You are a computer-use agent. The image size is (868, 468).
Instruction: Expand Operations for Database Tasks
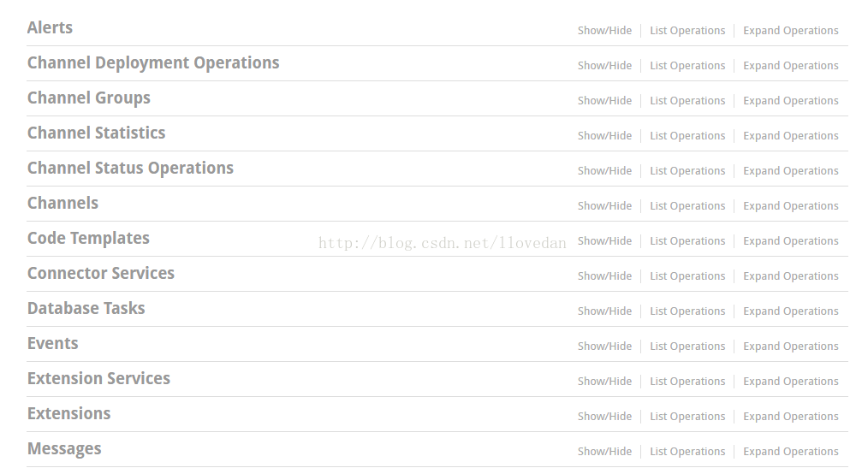[790, 311]
